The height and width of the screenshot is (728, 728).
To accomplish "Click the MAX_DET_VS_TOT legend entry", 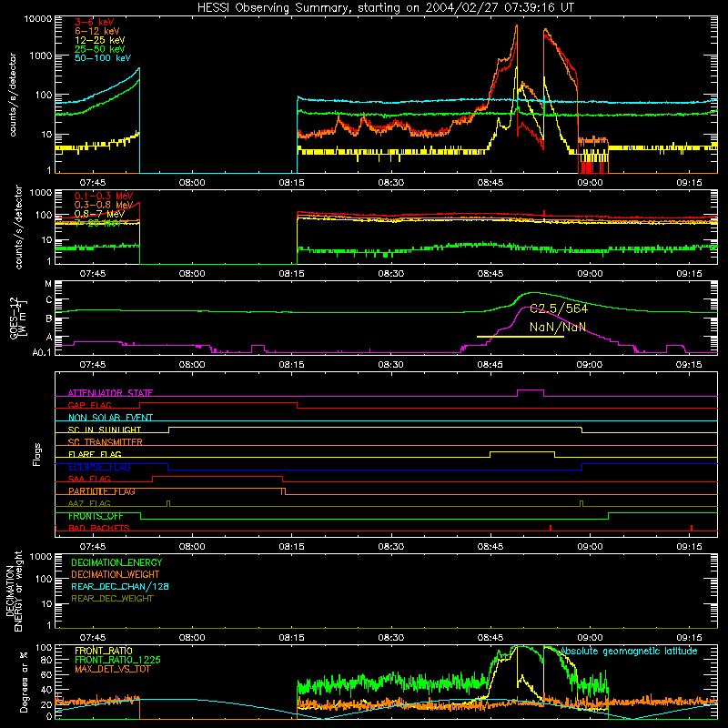I will coord(112,669).
